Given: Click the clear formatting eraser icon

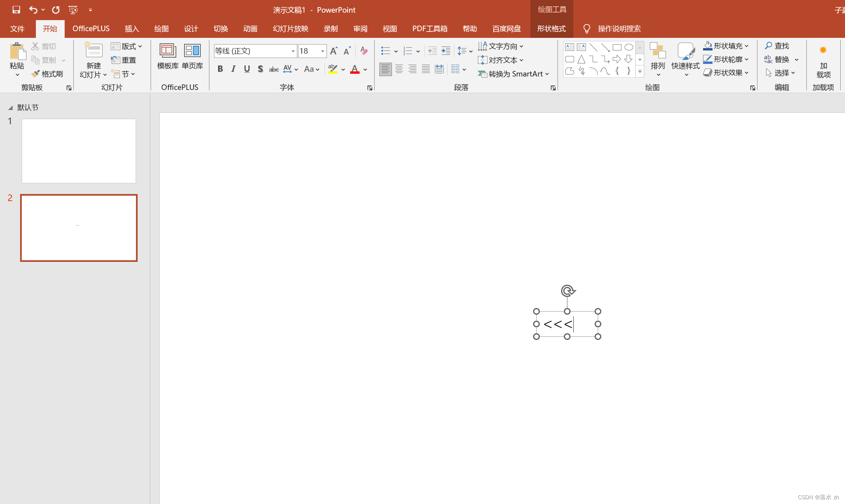Looking at the screenshot, I should click(364, 51).
